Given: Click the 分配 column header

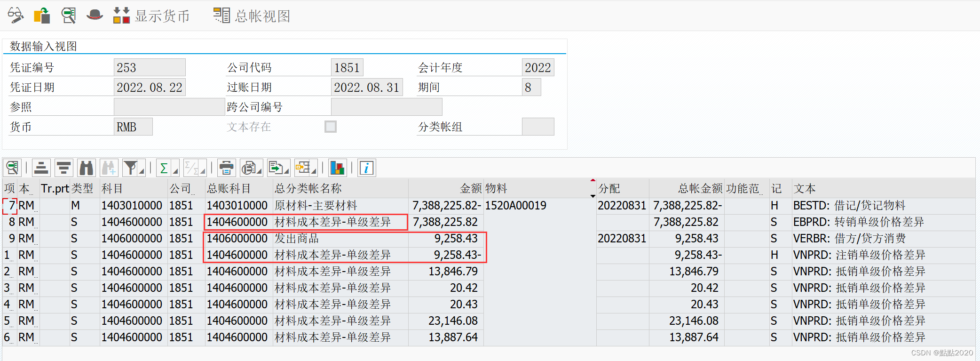Looking at the screenshot, I should tap(623, 189).
